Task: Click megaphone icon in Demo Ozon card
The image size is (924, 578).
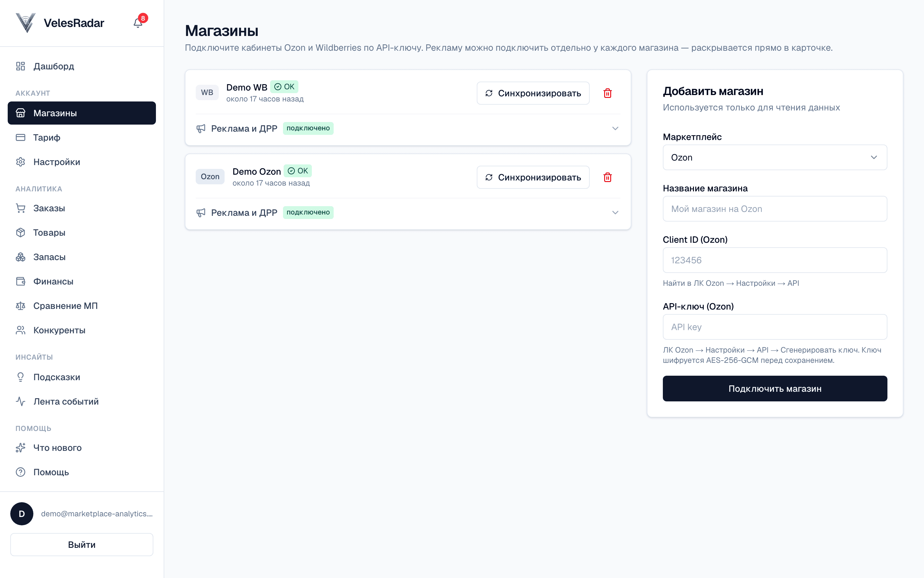Action: click(201, 213)
